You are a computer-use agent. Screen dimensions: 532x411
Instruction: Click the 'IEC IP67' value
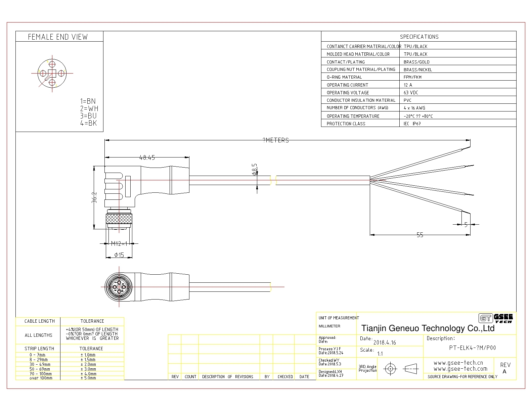pos(412,124)
